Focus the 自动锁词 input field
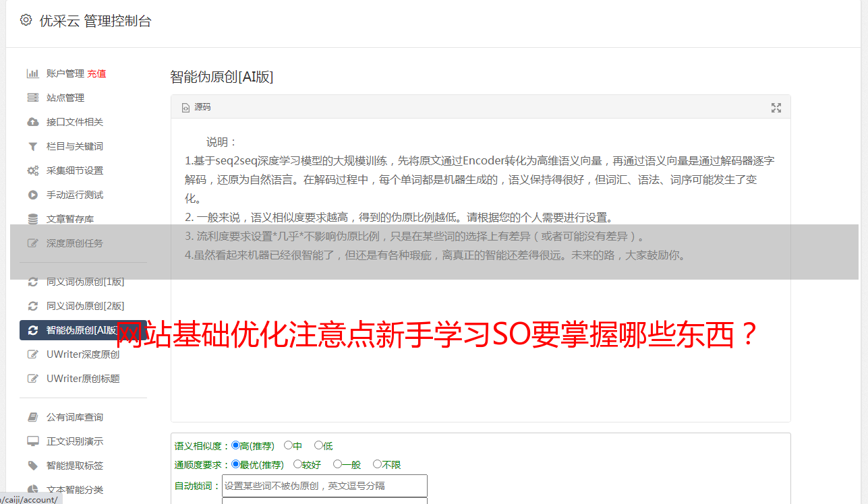 (324, 486)
